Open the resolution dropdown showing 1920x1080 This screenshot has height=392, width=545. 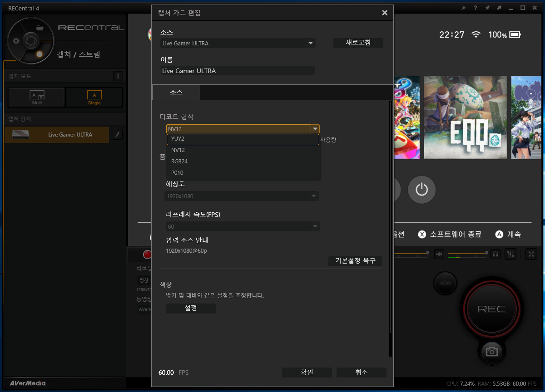click(242, 196)
